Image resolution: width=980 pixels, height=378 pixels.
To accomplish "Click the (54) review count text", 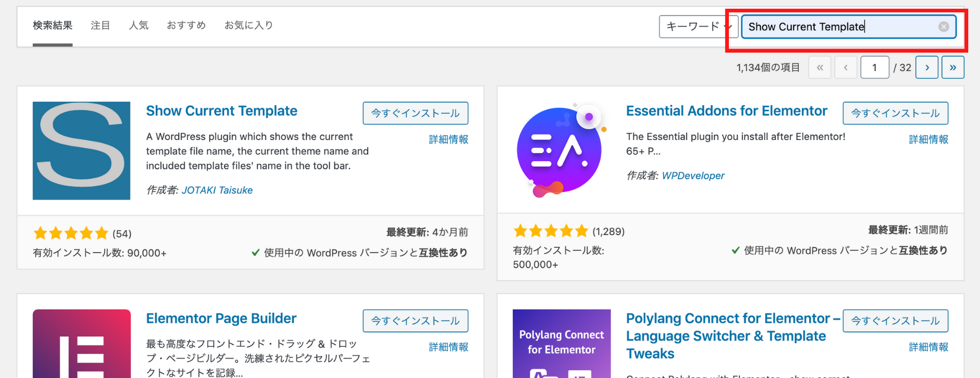I will click(x=122, y=234).
